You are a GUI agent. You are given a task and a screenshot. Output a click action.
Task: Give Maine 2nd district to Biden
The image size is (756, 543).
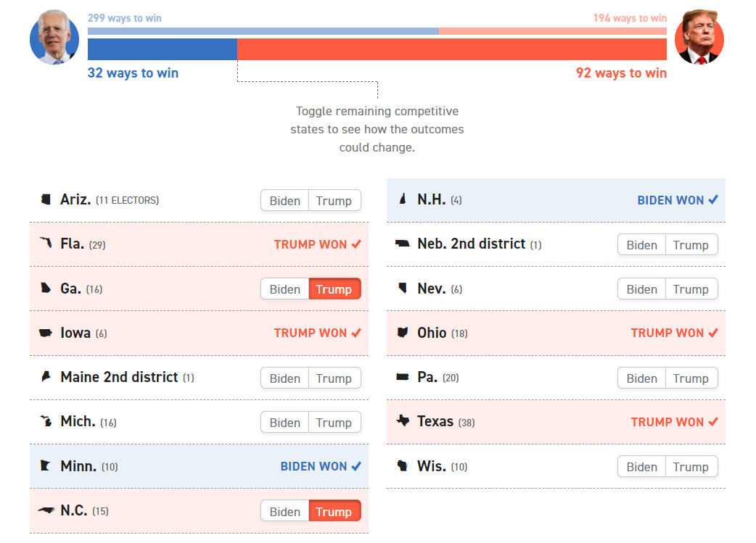(285, 378)
